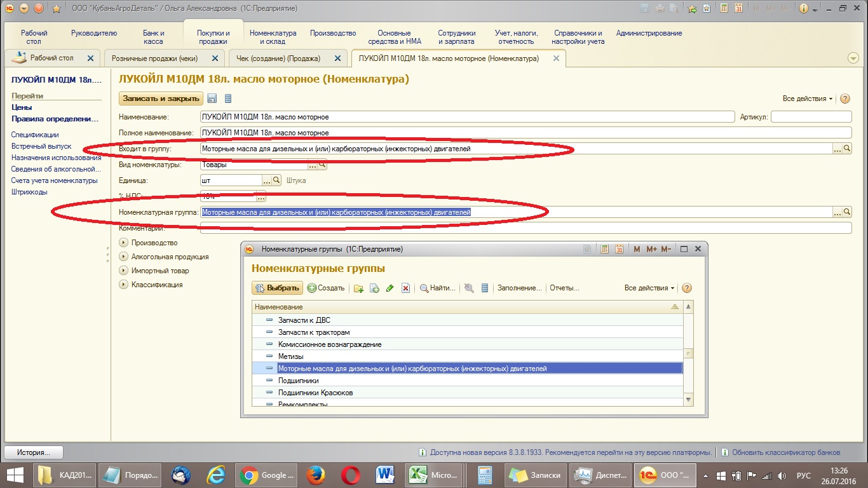Expand the Классификация section
The image size is (868, 488).
pos(123,285)
